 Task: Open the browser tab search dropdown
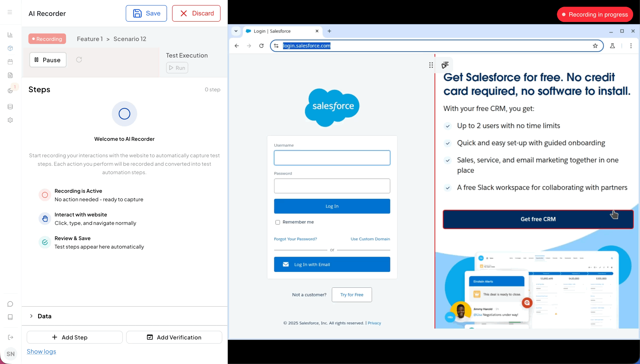[236, 31]
